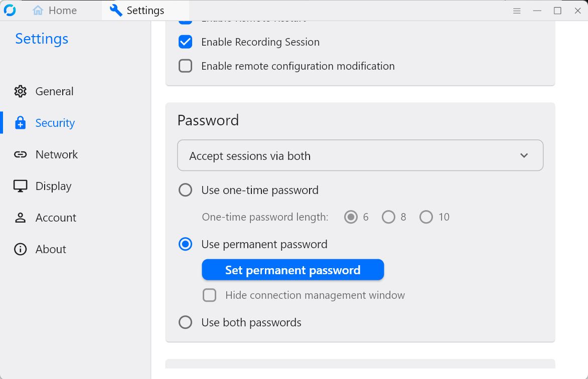
Task: Click Set permanent password
Action: click(292, 270)
